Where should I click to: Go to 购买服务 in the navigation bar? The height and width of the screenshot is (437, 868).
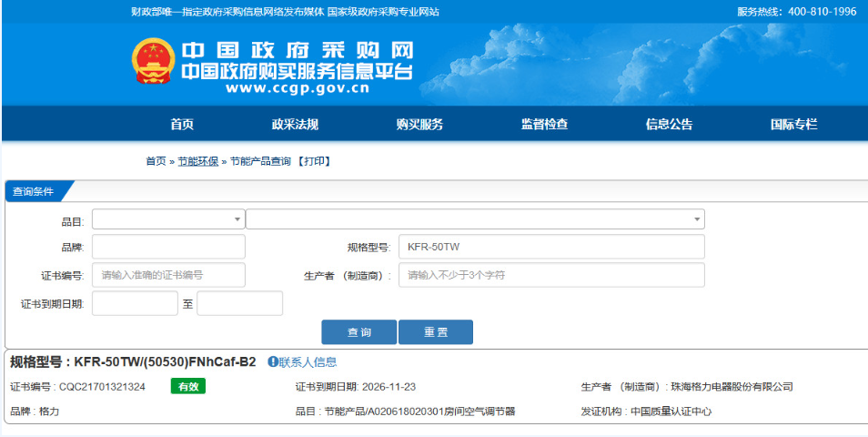419,124
